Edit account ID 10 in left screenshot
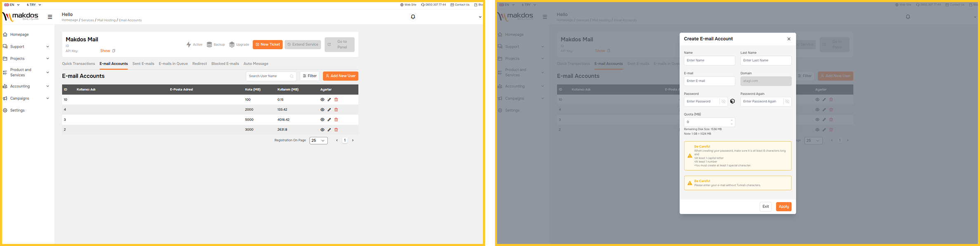 click(x=329, y=100)
